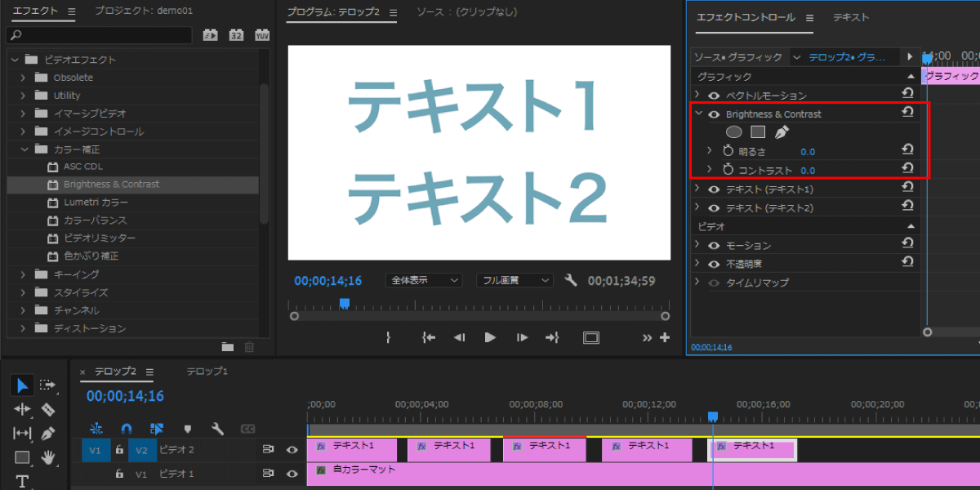Viewport: 980px width, 490px height.
Task: Select カラーバランス effect
Action: coord(96,220)
